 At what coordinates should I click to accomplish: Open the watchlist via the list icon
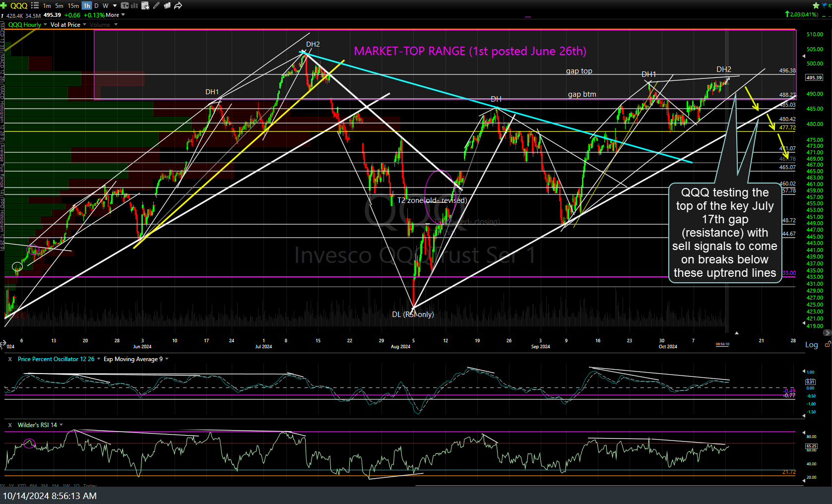(35, 5)
